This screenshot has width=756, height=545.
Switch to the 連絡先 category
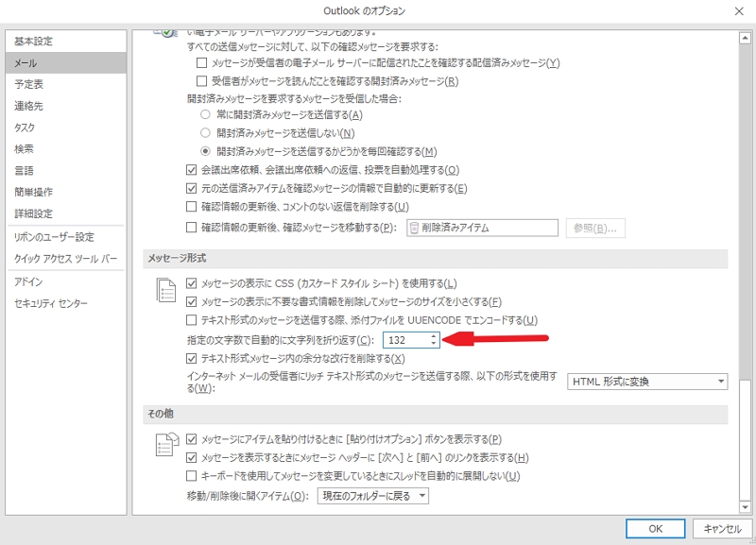pos(65,106)
